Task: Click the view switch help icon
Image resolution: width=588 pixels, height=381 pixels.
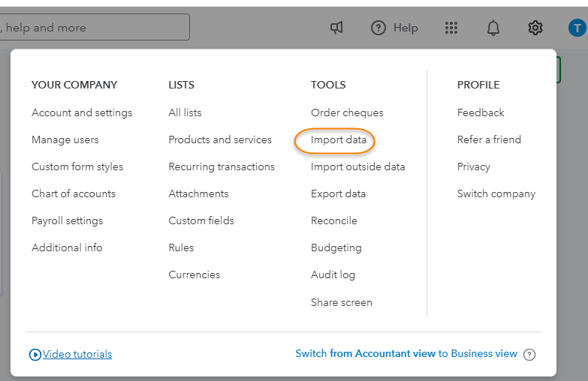Action: 529,355
